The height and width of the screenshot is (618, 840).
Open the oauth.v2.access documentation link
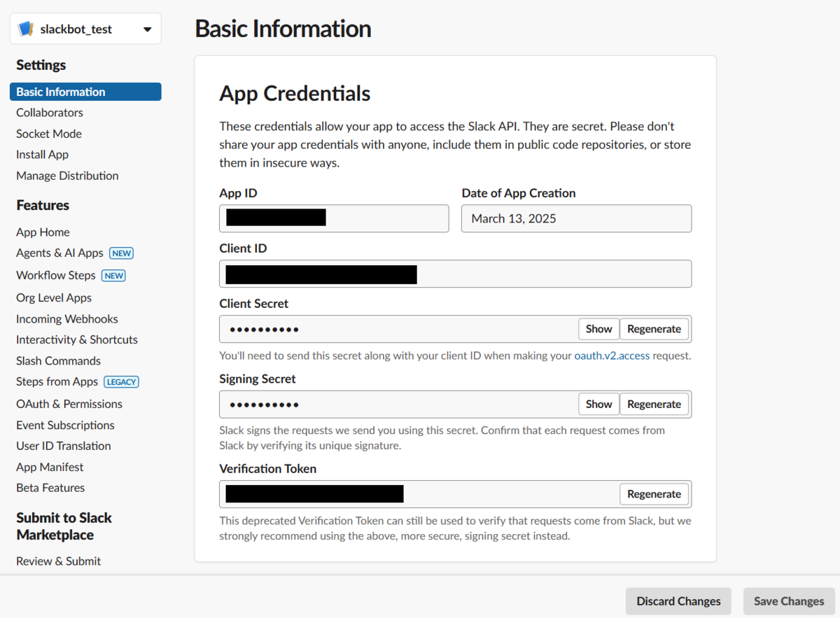tap(612, 356)
